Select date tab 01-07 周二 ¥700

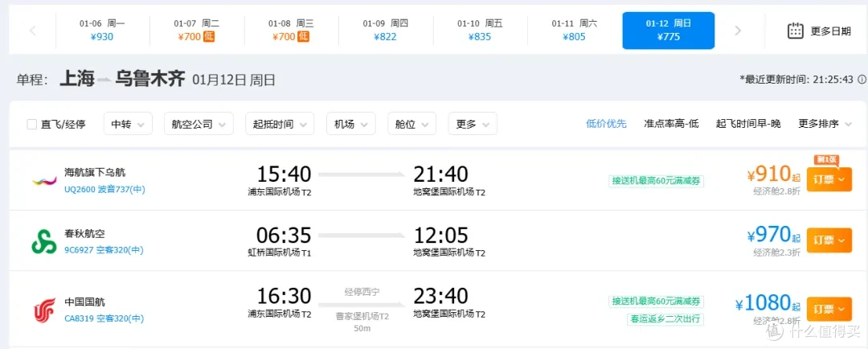(197, 31)
